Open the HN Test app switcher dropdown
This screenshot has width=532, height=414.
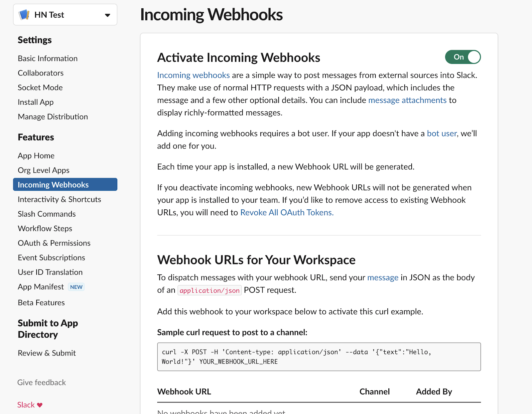tap(107, 15)
